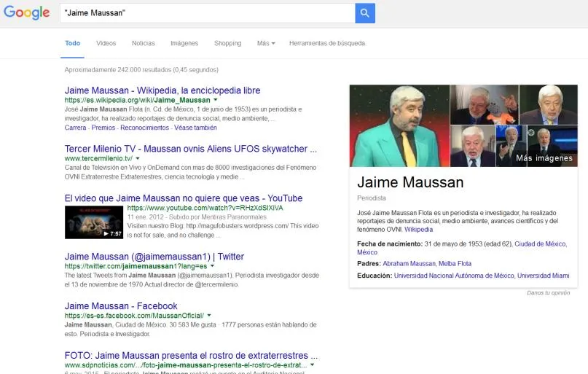Expand arrow next to twitter.com URL
Viewport: 588px width, 374px height.
[212, 266]
